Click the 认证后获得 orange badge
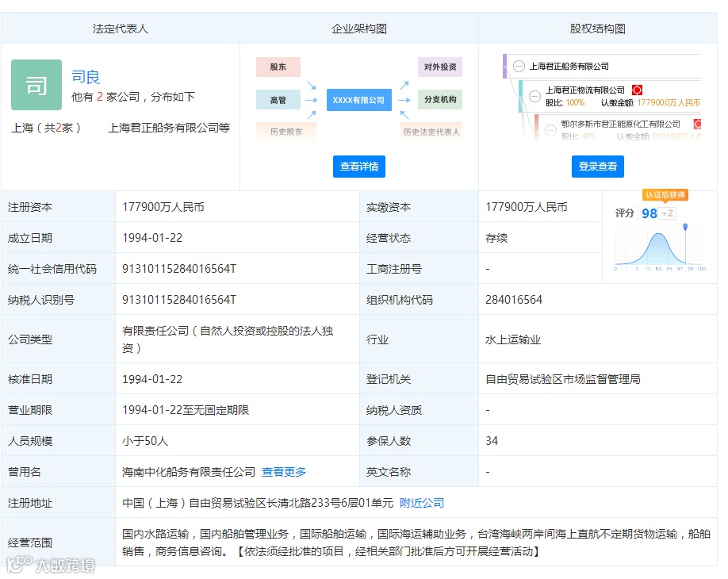Viewport: 728px width, 579px height. coord(665,194)
